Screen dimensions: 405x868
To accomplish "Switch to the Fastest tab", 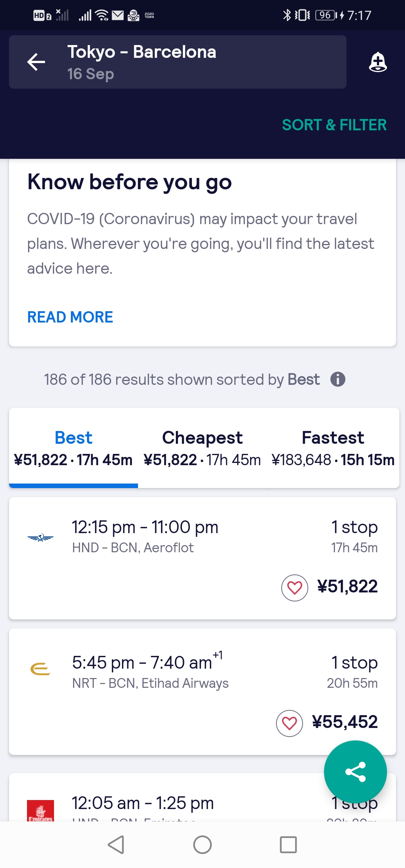I will click(333, 448).
